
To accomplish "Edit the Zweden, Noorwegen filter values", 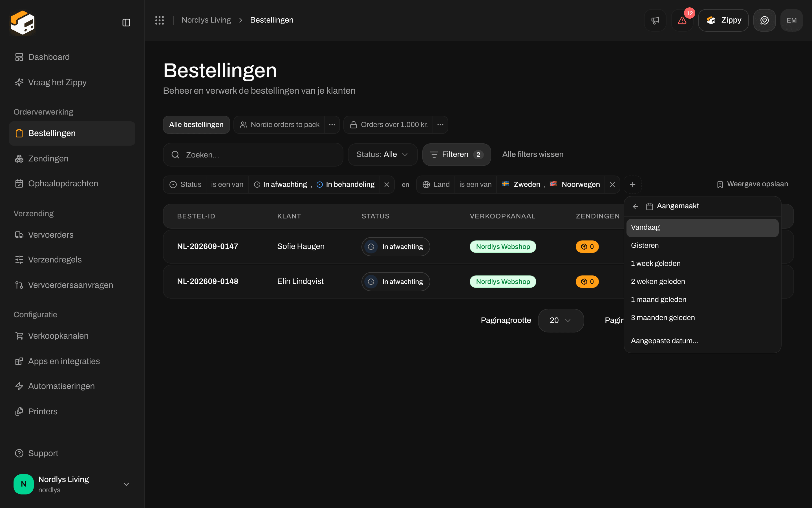I will coord(551,185).
